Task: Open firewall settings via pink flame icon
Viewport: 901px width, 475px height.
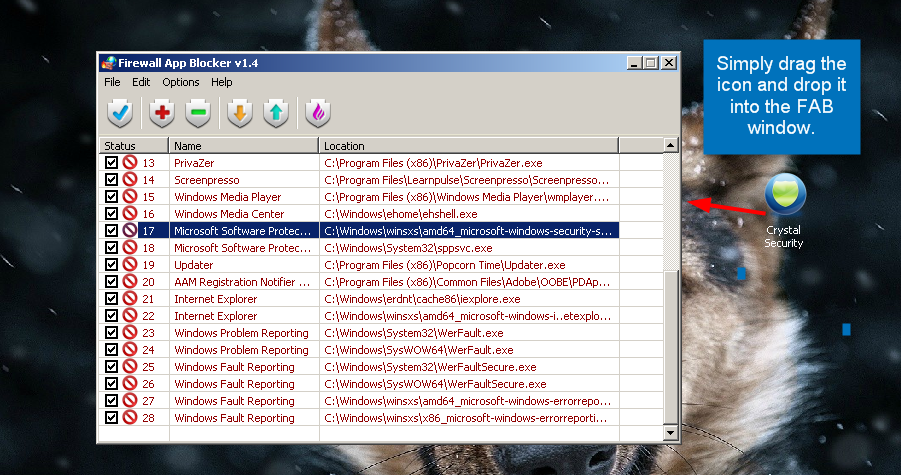Action: 318,113
